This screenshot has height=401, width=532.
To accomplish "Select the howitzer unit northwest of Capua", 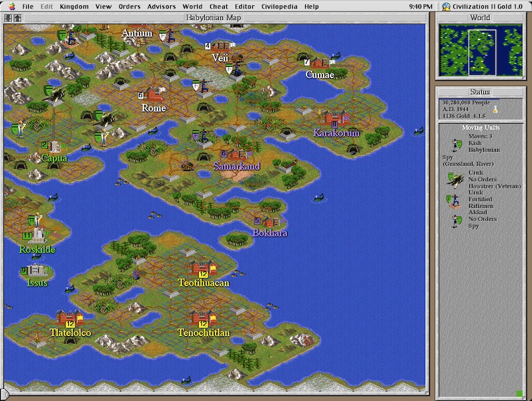I will 54,94.
